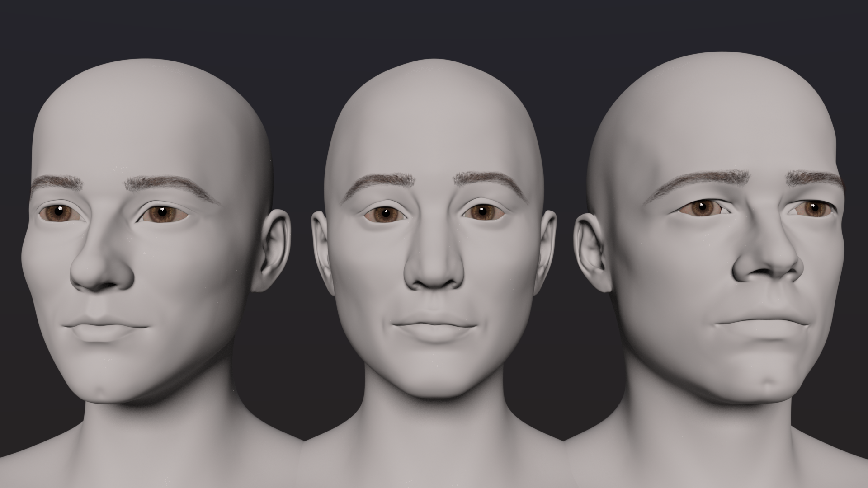Select the center head's right ear
Image resolution: width=868 pixels, height=488 pixels.
(x=546, y=249)
